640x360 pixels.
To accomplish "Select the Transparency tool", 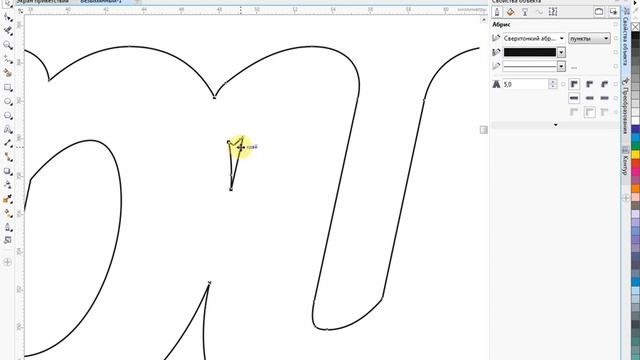I will pyautogui.click(x=8, y=185).
